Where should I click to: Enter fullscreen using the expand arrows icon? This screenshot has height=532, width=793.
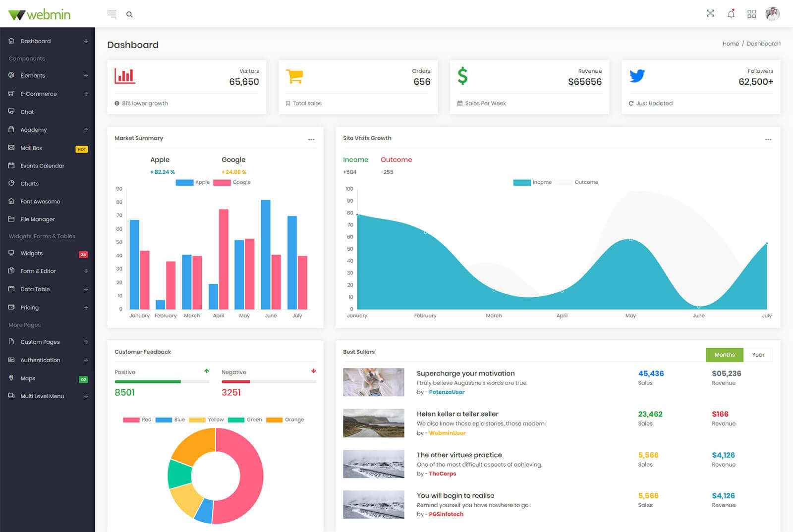pos(710,14)
